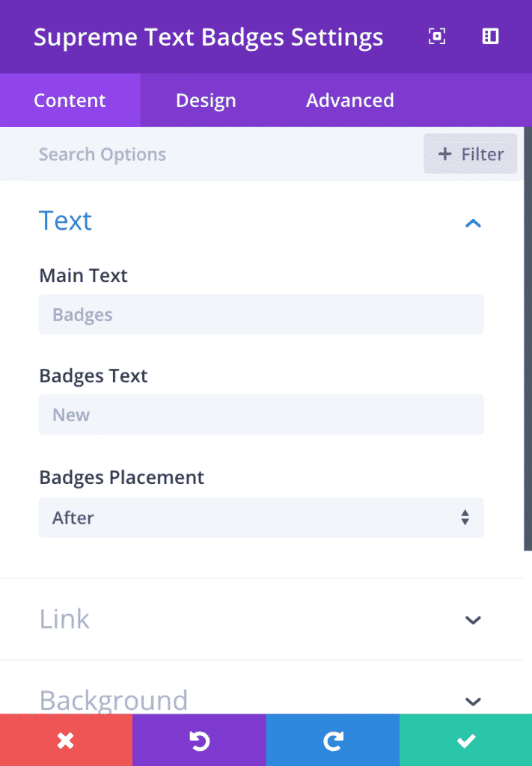Redo changes using the redo arrow icon
532x766 pixels.
point(332,740)
